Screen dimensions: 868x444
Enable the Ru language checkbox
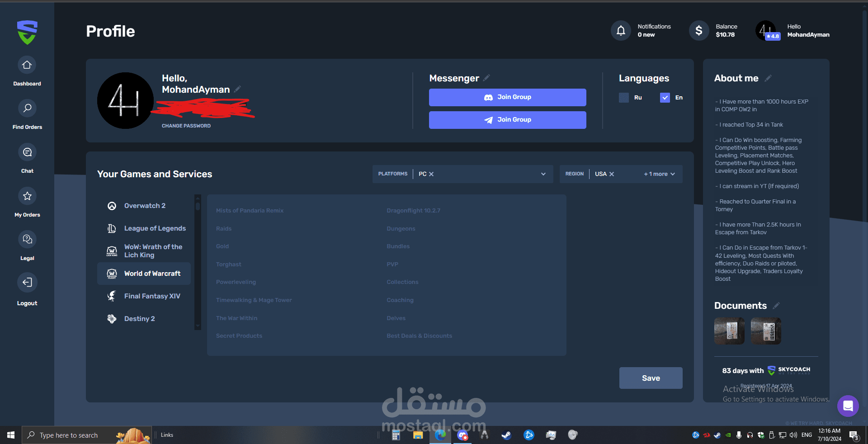[x=624, y=98]
